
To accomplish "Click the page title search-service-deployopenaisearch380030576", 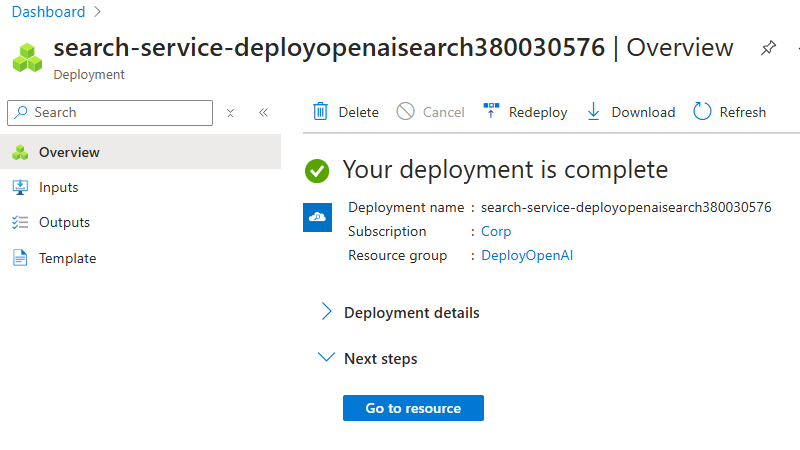I will [x=329, y=48].
